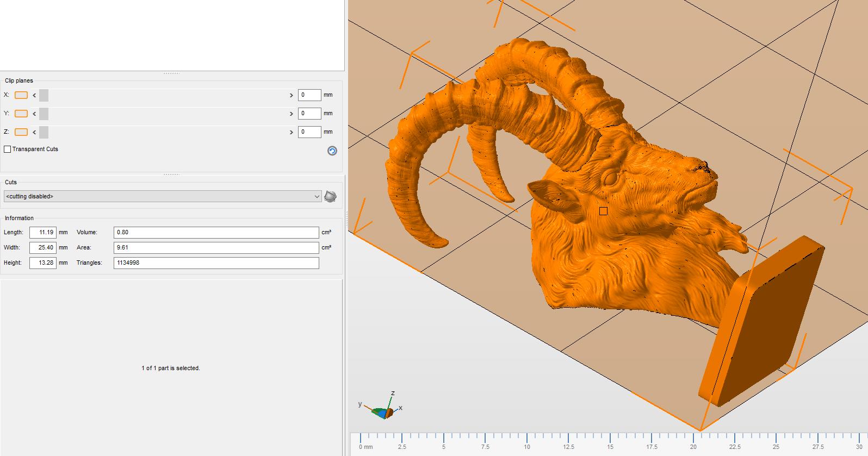Click the Triangles count field
The image size is (868, 456).
tap(216, 263)
